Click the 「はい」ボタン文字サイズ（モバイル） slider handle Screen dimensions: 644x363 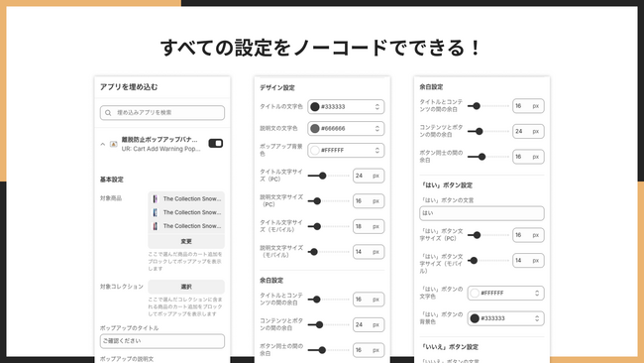(x=474, y=261)
